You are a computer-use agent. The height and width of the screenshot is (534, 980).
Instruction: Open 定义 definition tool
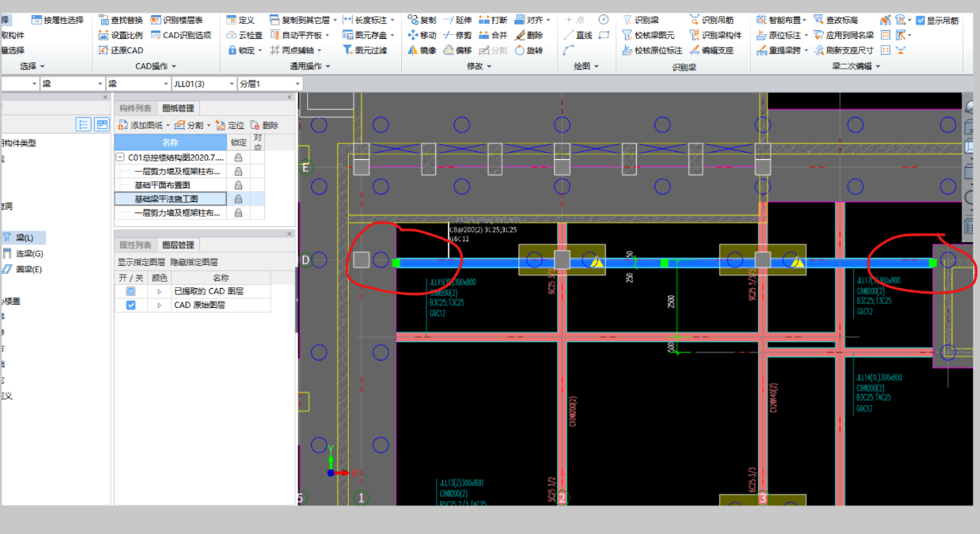(x=240, y=20)
